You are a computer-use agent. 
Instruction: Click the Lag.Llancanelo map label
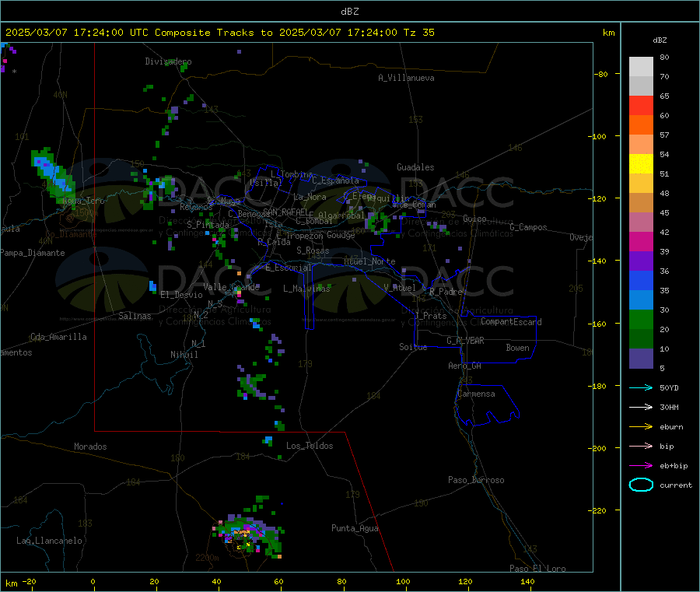49,541
